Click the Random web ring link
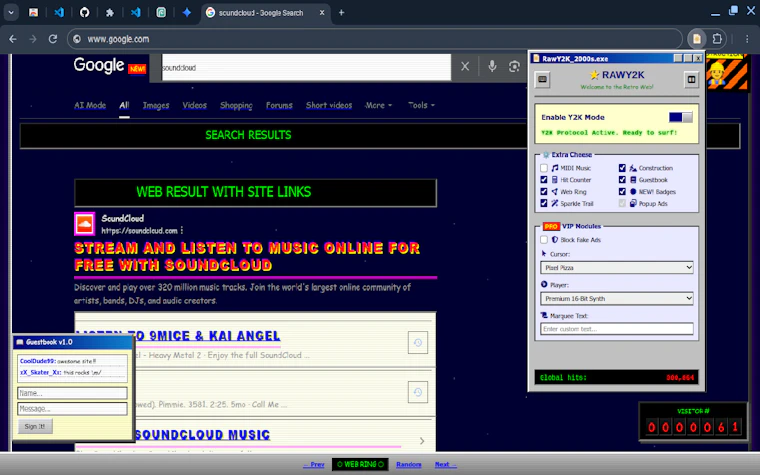 pyautogui.click(x=409, y=464)
